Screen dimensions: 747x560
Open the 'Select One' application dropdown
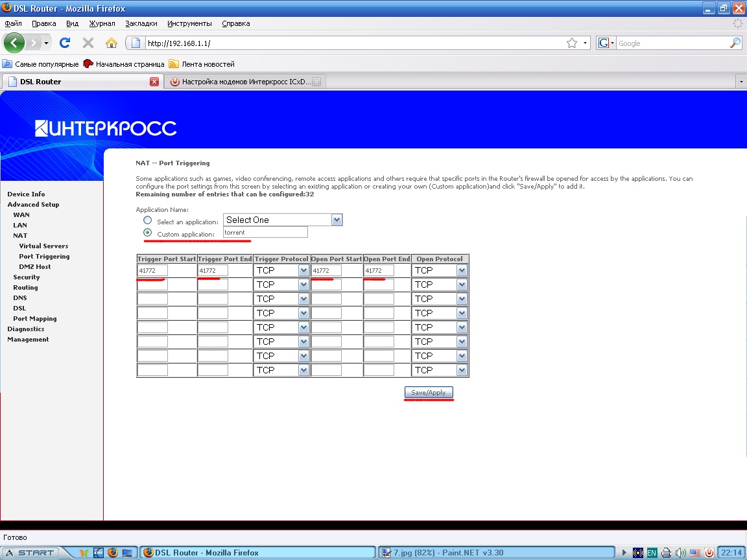[x=283, y=220]
